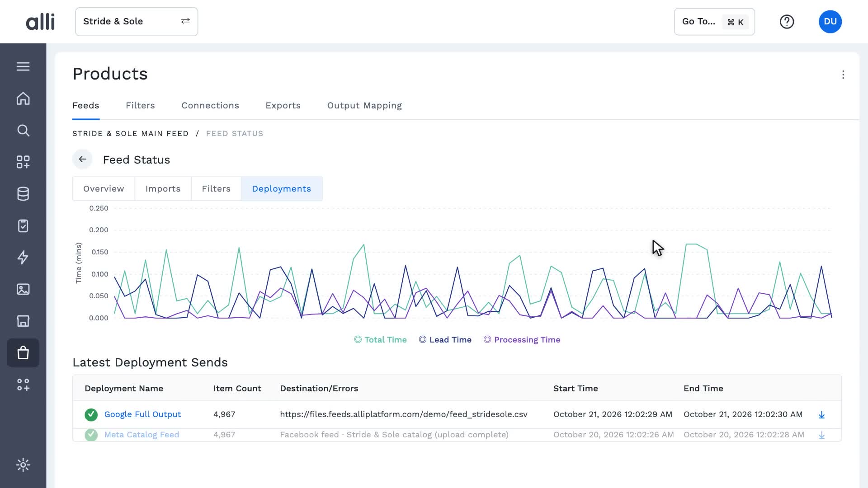Open the storefront icon in sidebar
868x488 pixels.
[23, 321]
